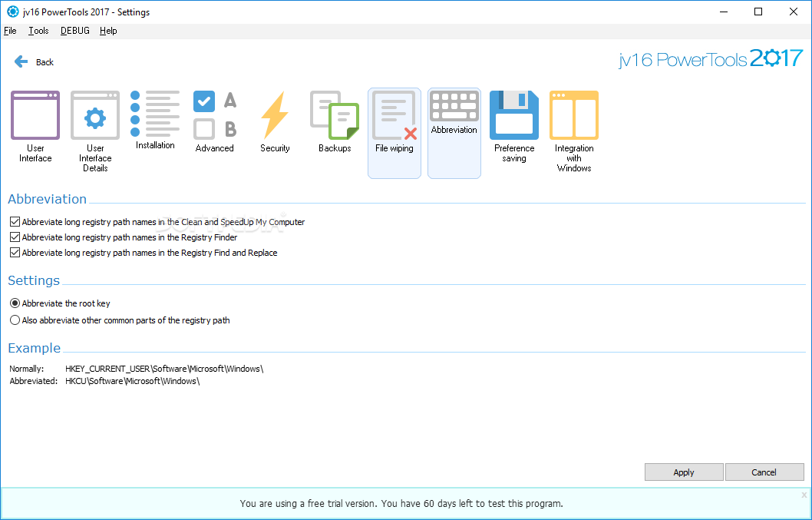The image size is (812, 520).
Task: Open the Security lightning bolt icon
Action: pyautogui.click(x=275, y=115)
